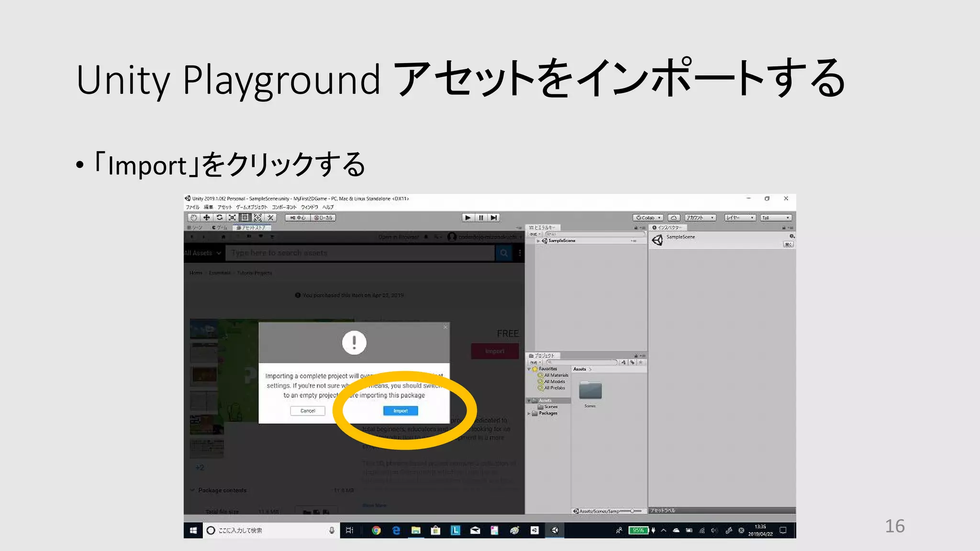
Task: Open the Hierarchy create (作成) dropdown
Action: [535, 234]
